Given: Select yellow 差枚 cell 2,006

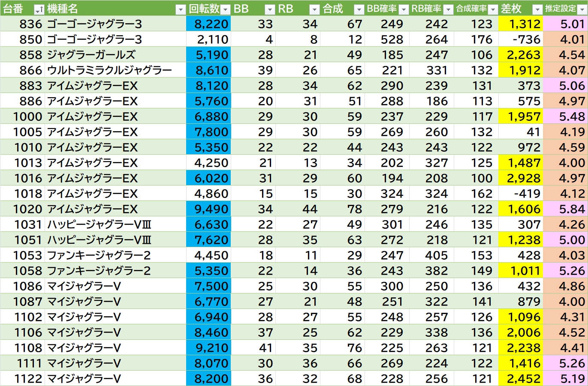Looking at the screenshot, I should (521, 332).
